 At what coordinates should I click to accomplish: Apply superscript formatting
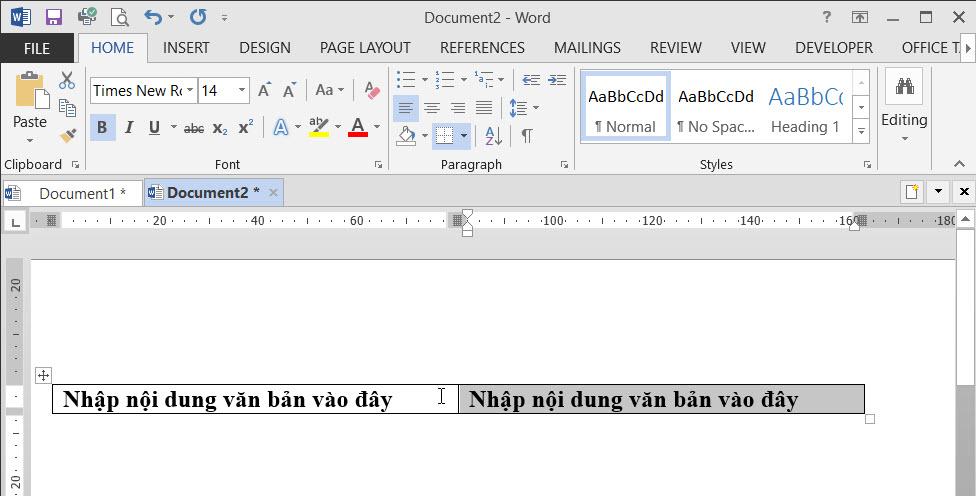pos(246,128)
